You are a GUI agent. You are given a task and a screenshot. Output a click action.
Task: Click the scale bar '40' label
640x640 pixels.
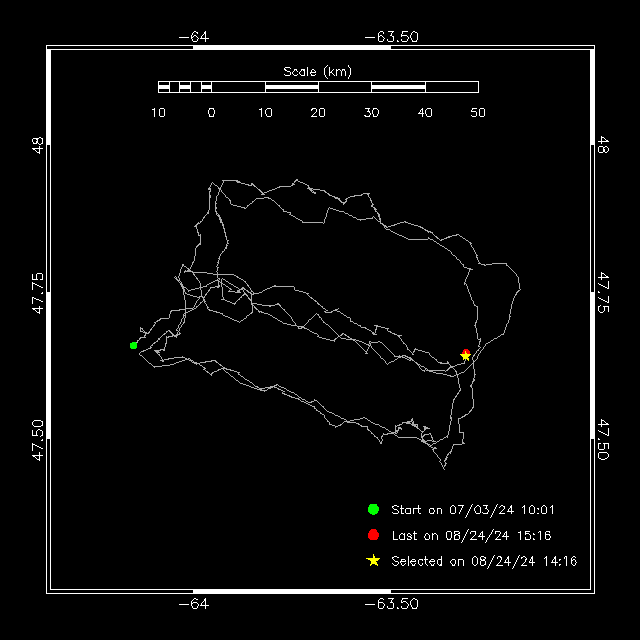425,113
